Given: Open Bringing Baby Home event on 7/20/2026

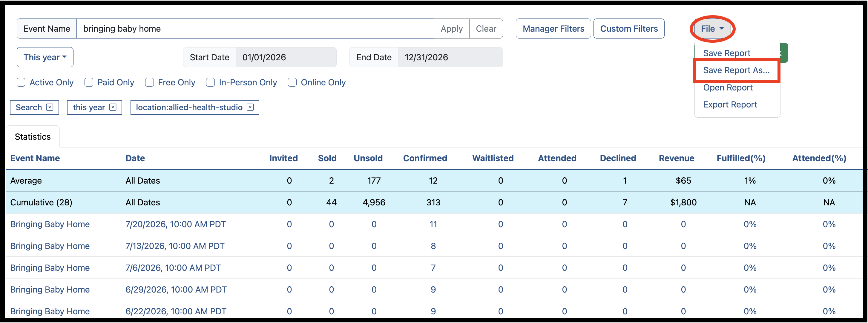Looking at the screenshot, I should (50, 224).
